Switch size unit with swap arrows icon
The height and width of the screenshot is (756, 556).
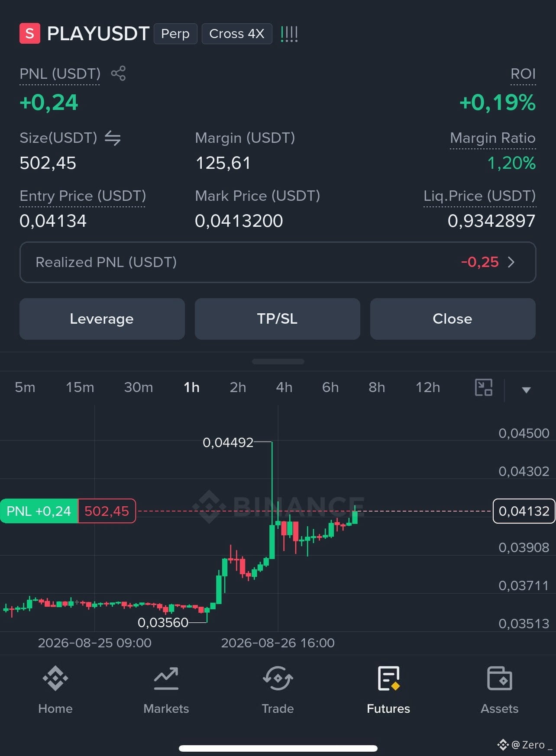coord(113,138)
